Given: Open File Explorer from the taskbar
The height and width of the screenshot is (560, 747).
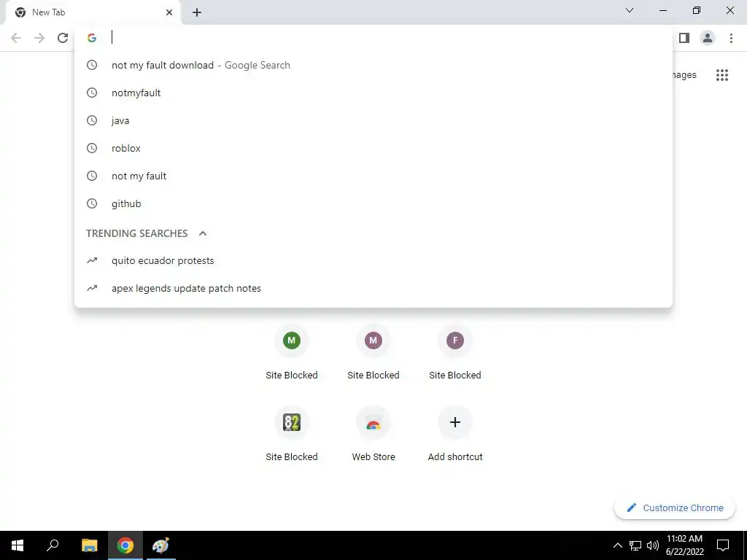Looking at the screenshot, I should click(89, 545).
